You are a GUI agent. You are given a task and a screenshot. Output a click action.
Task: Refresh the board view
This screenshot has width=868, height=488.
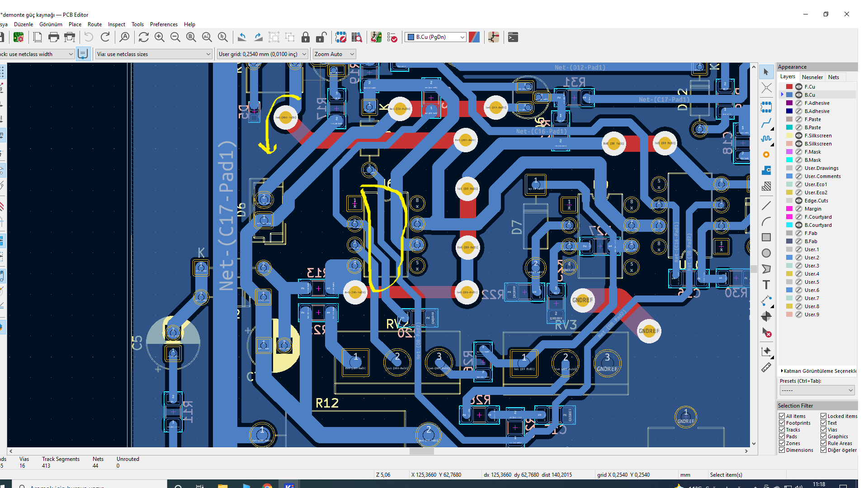point(144,38)
